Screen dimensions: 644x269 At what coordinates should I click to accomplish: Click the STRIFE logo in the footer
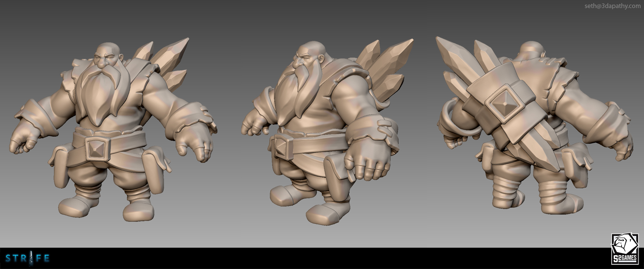coord(27,258)
